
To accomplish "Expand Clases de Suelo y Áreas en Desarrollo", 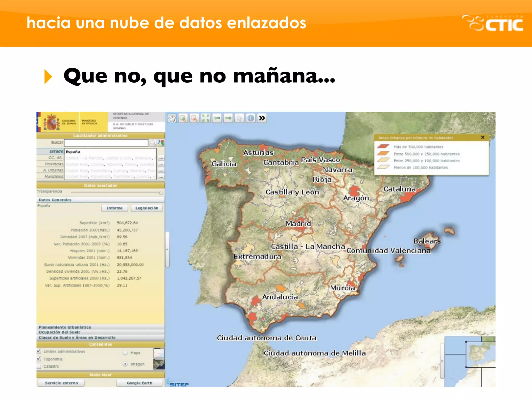I will [101, 337].
